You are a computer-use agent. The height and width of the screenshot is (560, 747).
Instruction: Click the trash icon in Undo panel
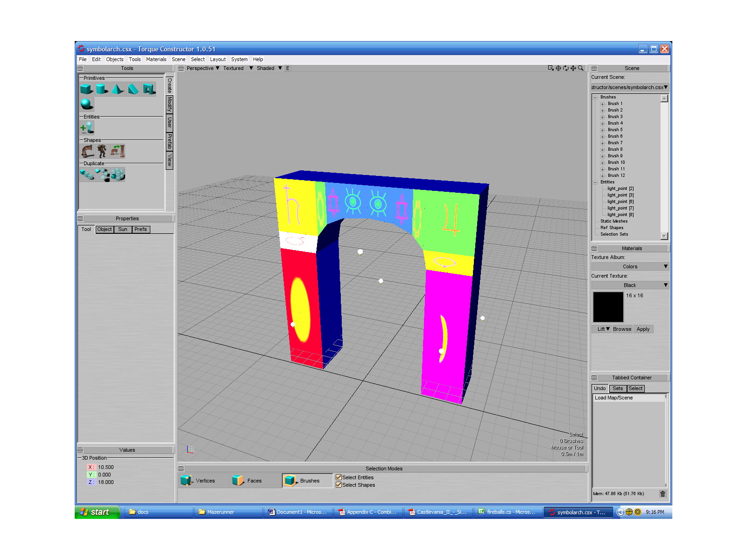(662, 494)
